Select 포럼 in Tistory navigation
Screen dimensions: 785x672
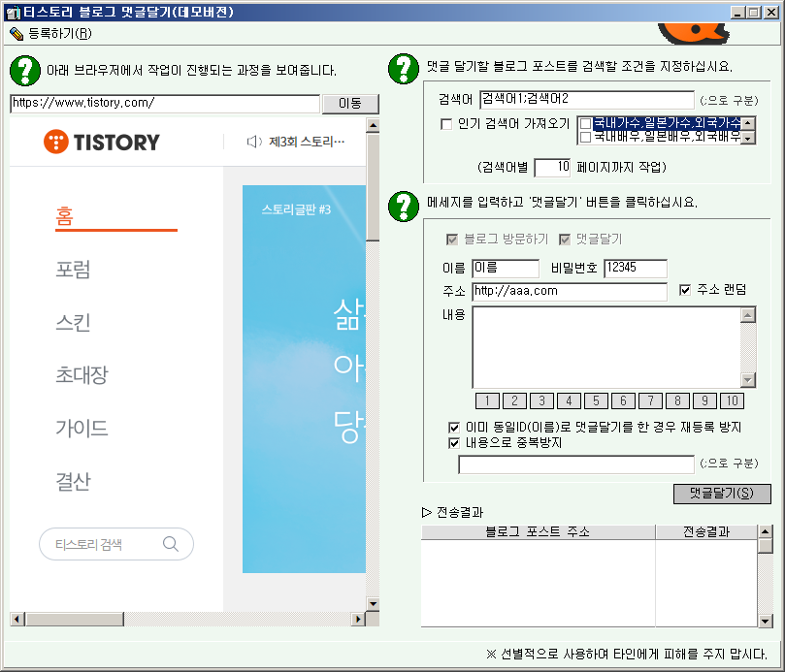73,269
